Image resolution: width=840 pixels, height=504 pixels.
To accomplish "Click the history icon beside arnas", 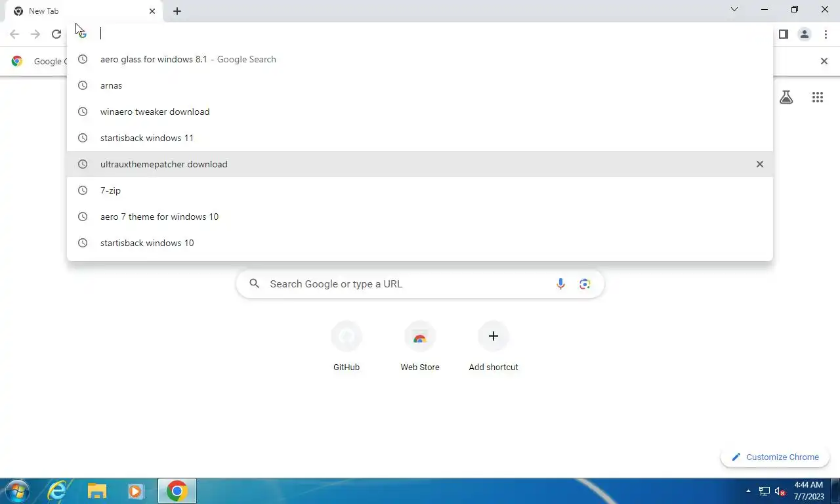I will (x=83, y=85).
